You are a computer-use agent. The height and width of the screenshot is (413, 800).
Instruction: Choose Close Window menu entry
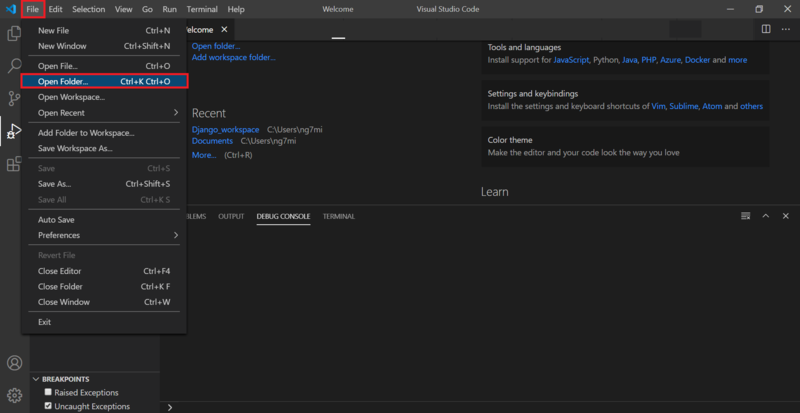pyautogui.click(x=104, y=302)
